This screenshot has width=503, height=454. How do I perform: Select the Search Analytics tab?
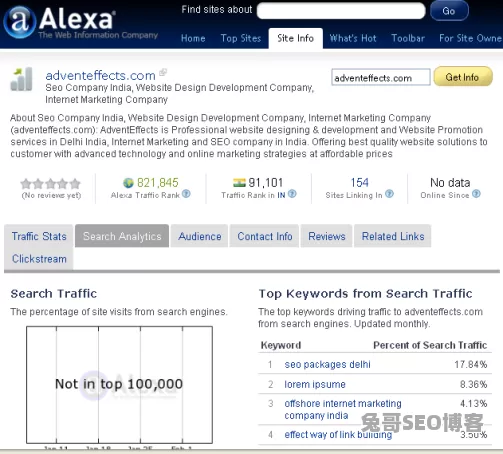tap(122, 236)
